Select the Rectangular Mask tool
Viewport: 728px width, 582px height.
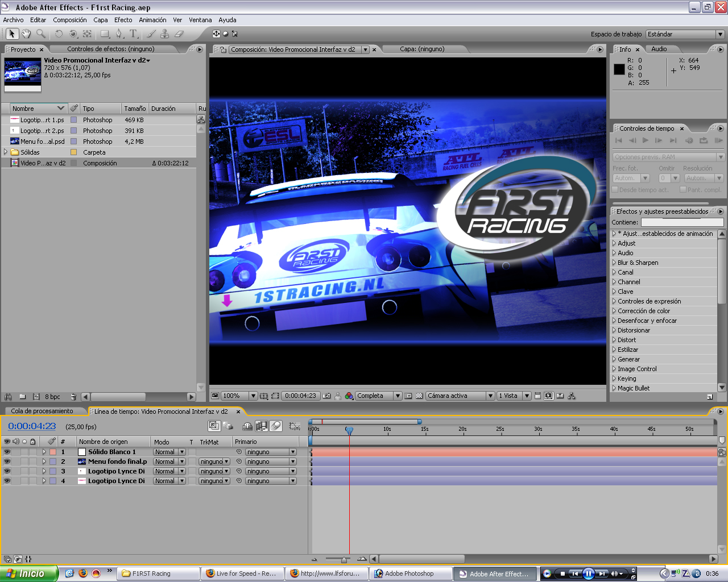point(105,34)
